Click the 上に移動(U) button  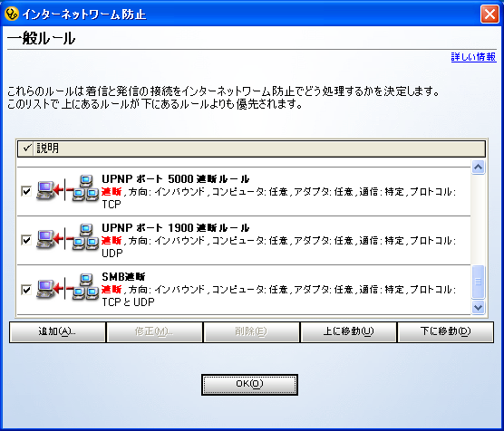pyautogui.click(x=348, y=332)
